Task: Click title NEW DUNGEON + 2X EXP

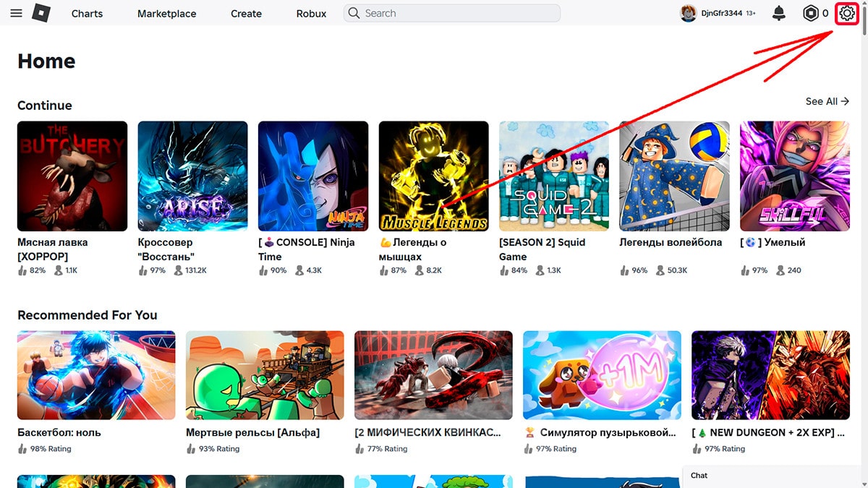Action: [x=768, y=432]
